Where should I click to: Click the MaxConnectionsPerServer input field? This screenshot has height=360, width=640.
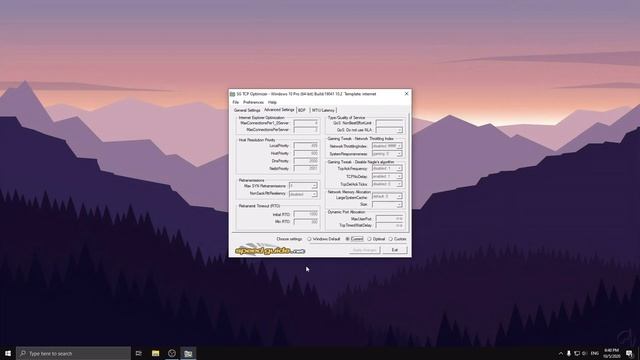point(306,130)
